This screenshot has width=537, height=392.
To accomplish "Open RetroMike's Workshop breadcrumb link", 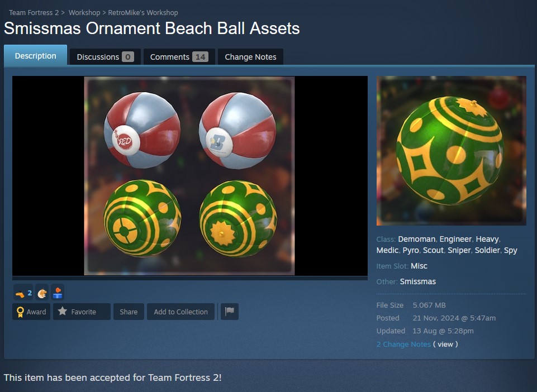I will [x=143, y=13].
